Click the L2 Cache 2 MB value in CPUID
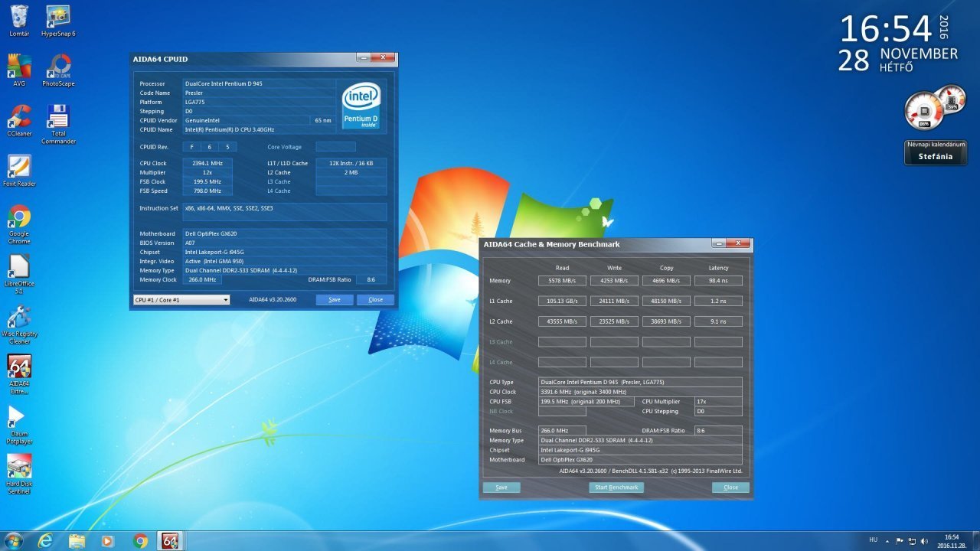Screen dimensions: 980x551 pos(351,173)
